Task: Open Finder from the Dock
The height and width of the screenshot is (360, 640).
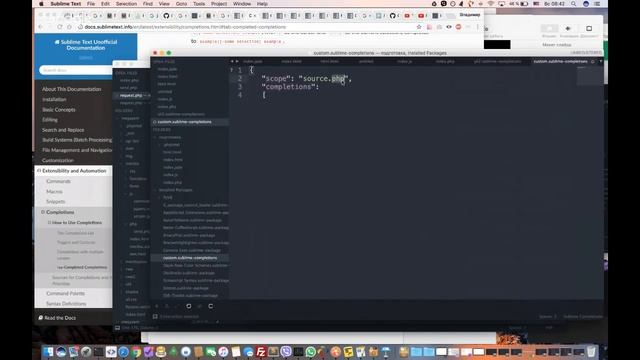Action: [48, 351]
